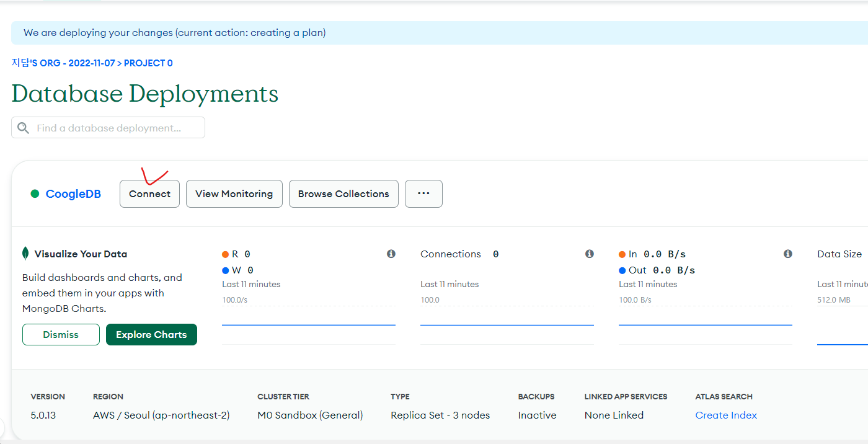Screen dimensions: 868x444
Task: Click the CLUSTER TIER column header
Action: pos(283,396)
